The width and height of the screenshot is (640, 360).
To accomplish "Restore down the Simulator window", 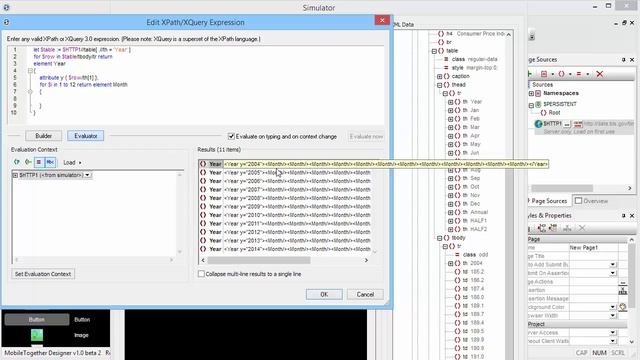I will (608, 6).
